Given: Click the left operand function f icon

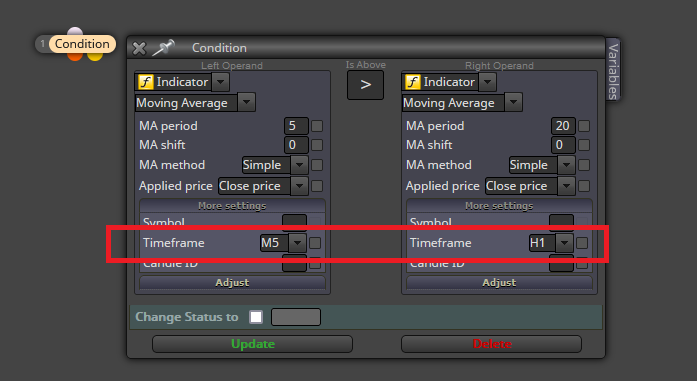Looking at the screenshot, I should pyautogui.click(x=145, y=82).
